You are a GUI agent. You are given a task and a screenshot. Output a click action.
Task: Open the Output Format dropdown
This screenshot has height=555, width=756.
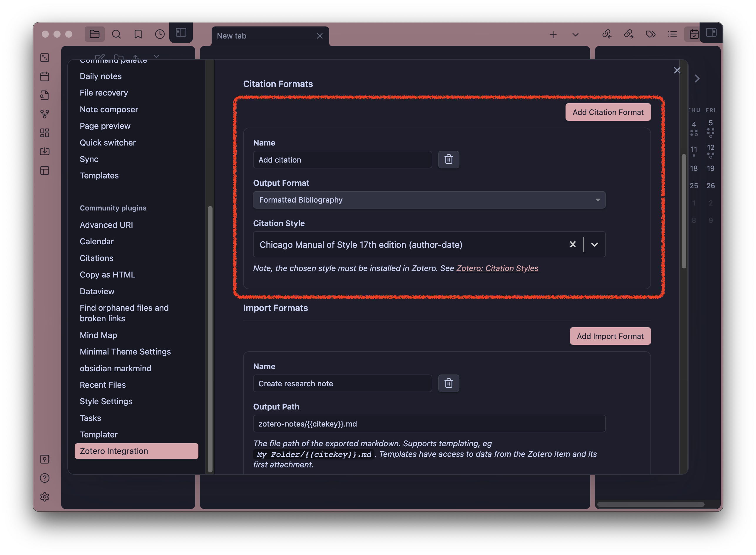click(x=429, y=200)
